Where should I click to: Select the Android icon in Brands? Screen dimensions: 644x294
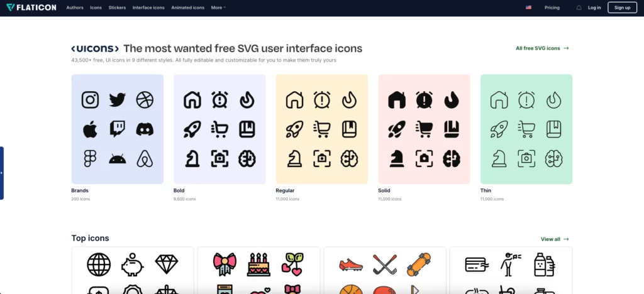[x=118, y=159]
